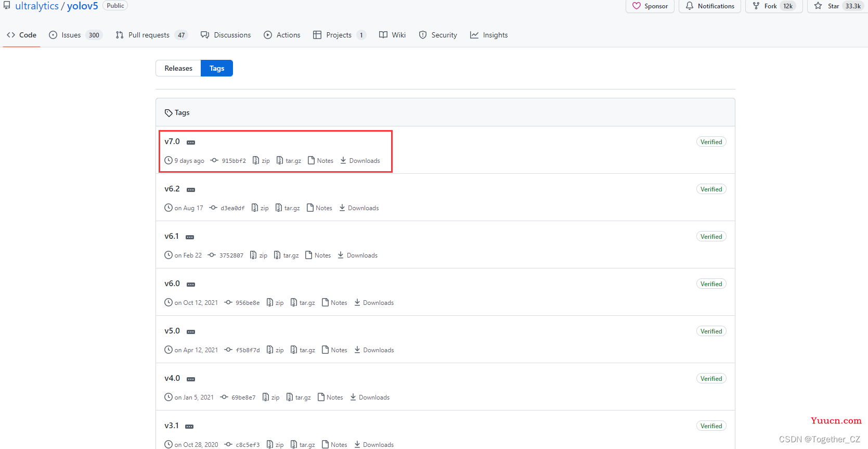Open v6.0 Downloads link
Image resolution: width=868 pixels, height=449 pixels.
tap(374, 303)
